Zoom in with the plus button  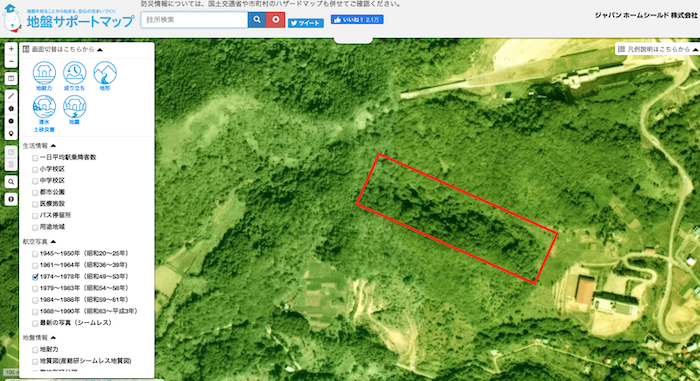(x=11, y=49)
